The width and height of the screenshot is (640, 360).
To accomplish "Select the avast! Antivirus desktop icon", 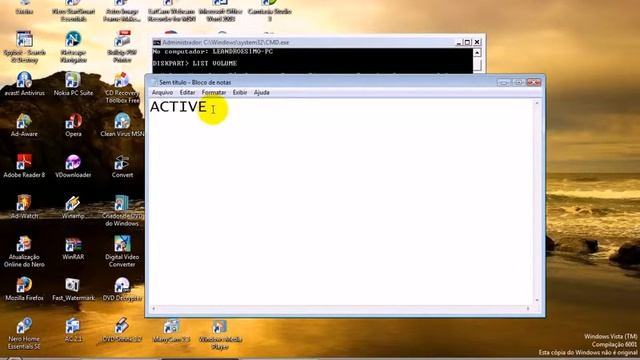I will point(24,84).
